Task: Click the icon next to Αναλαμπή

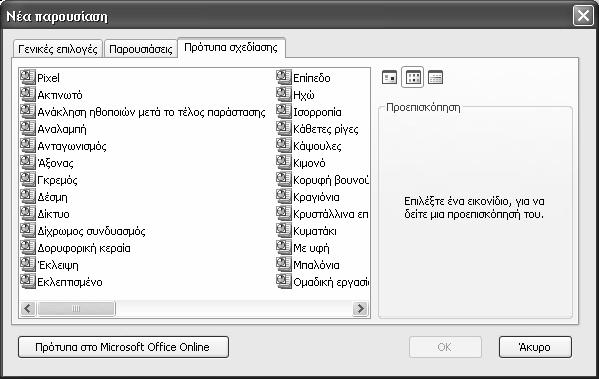Action: click(x=28, y=128)
